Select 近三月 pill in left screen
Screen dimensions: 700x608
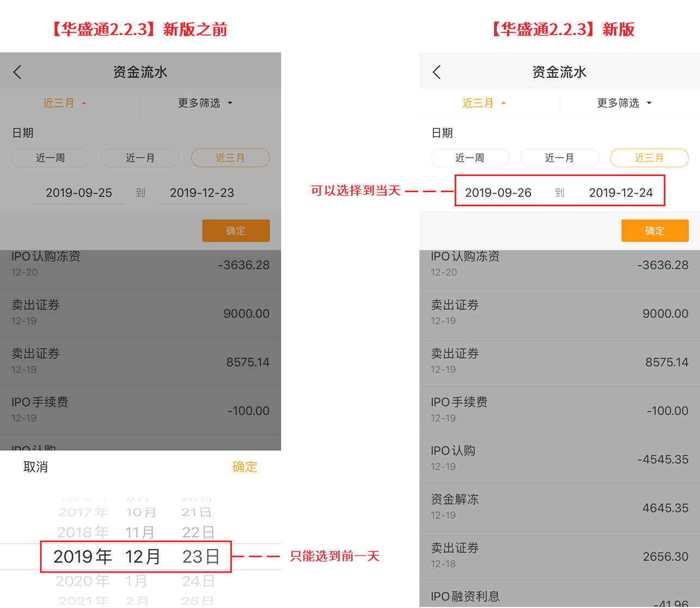click(x=230, y=158)
